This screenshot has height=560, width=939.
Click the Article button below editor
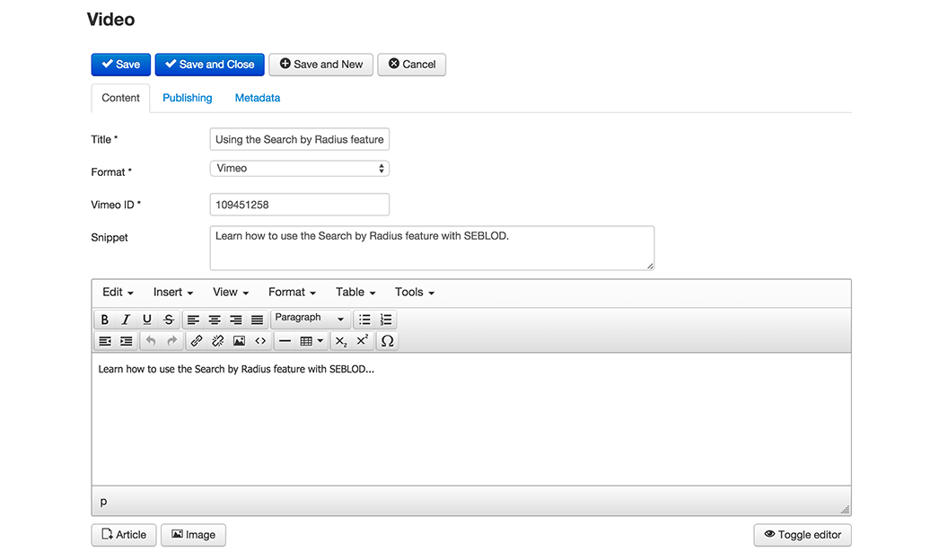click(x=124, y=535)
